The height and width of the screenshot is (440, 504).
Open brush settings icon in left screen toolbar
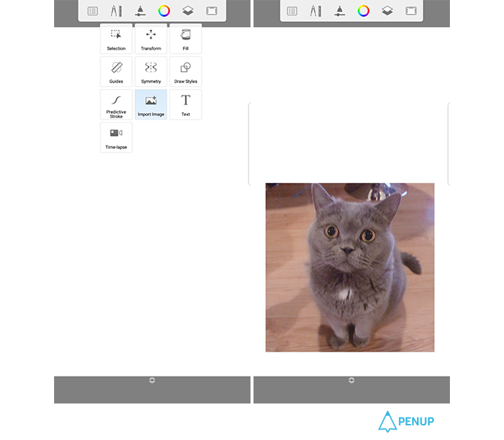point(140,11)
